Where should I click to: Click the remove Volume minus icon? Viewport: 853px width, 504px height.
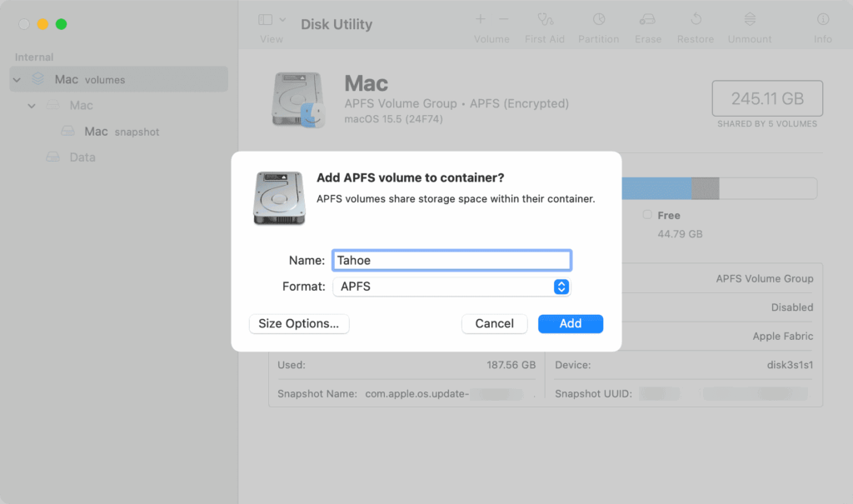point(504,19)
